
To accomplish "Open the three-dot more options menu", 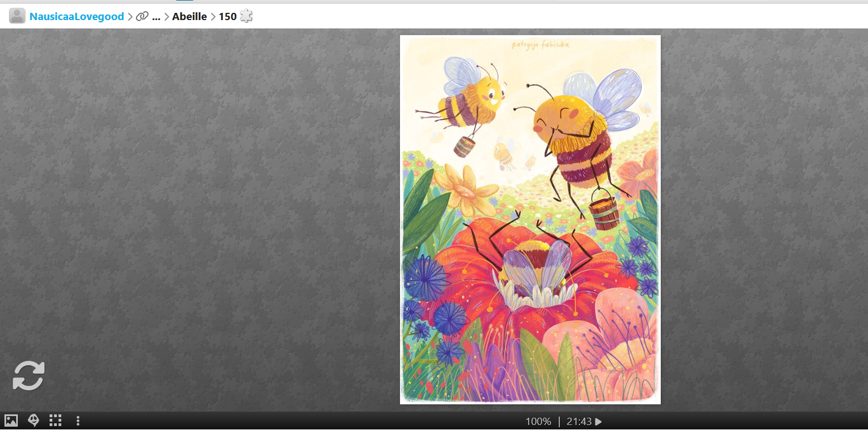I will 78,421.
